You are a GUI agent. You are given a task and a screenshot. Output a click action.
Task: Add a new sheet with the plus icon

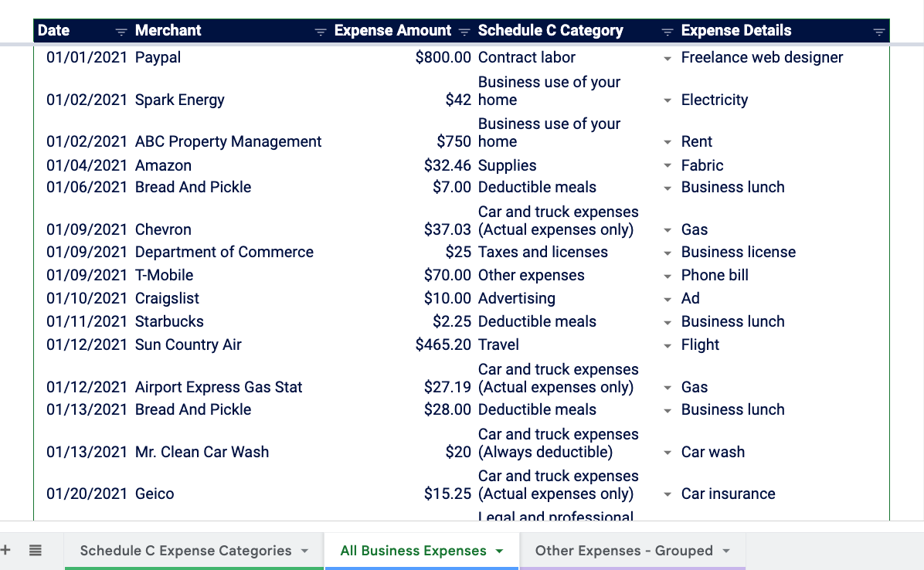tap(6, 549)
